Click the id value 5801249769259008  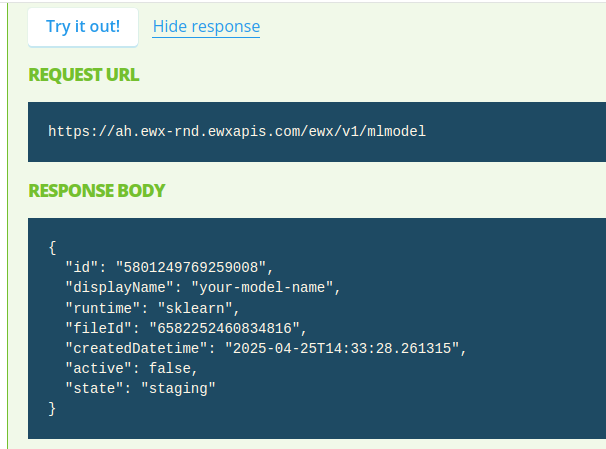(194, 267)
